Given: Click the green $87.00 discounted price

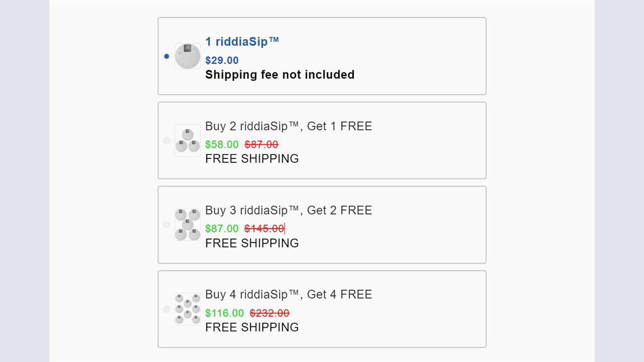Looking at the screenshot, I should pos(222,229).
